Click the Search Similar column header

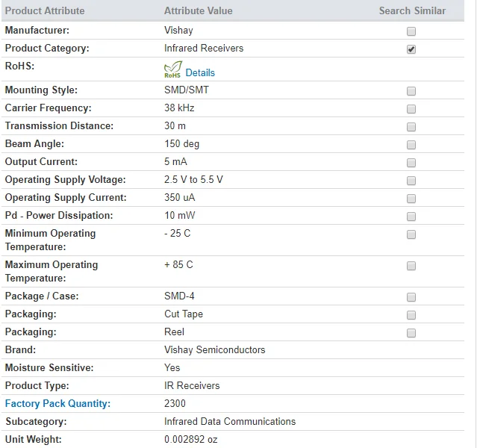click(412, 10)
